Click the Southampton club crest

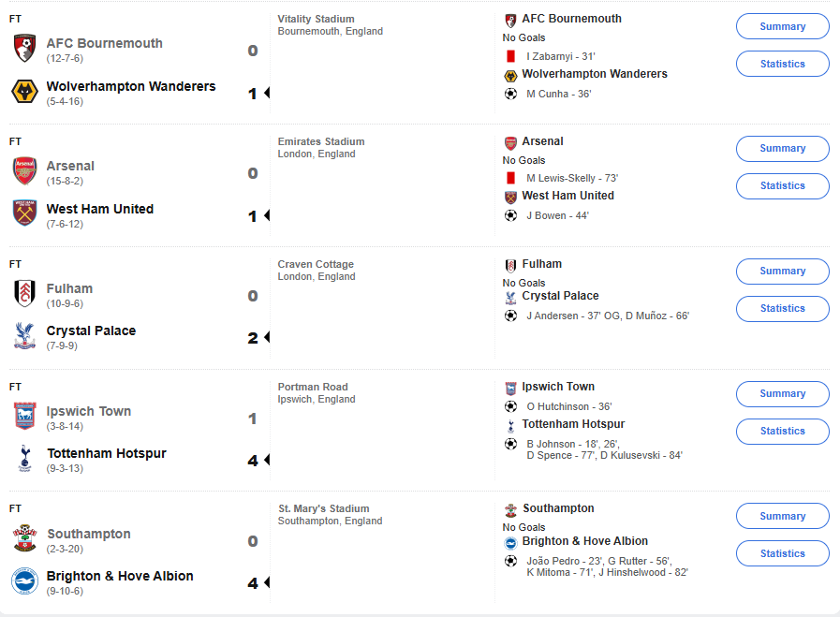tap(24, 538)
